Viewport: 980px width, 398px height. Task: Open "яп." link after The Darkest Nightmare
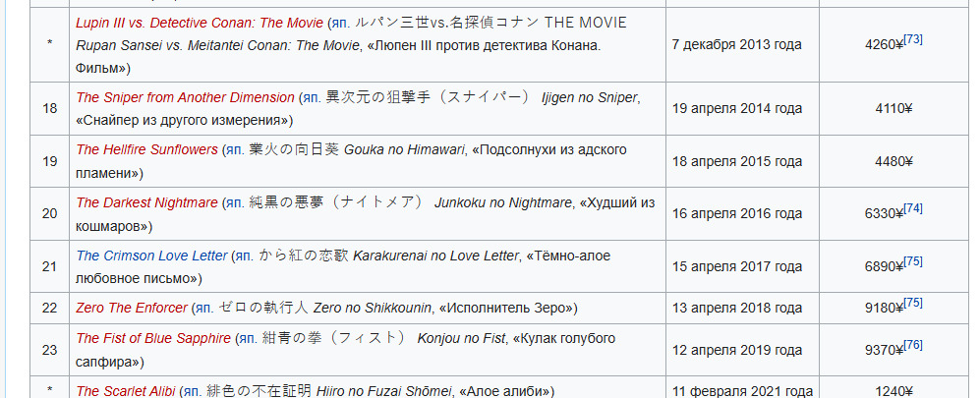point(234,202)
